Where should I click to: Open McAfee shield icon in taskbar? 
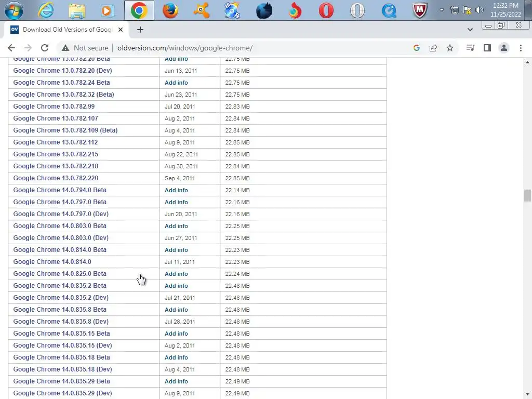pos(420,10)
